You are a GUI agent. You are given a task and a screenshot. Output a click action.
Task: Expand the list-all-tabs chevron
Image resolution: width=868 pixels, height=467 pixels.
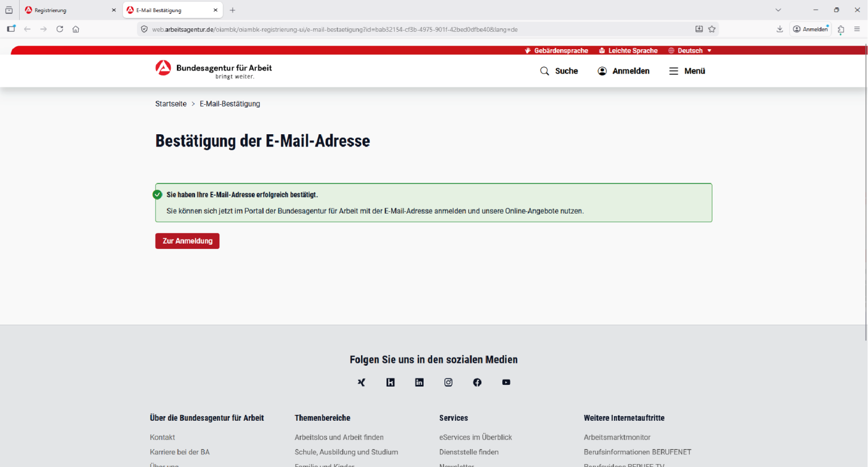coord(778,9)
